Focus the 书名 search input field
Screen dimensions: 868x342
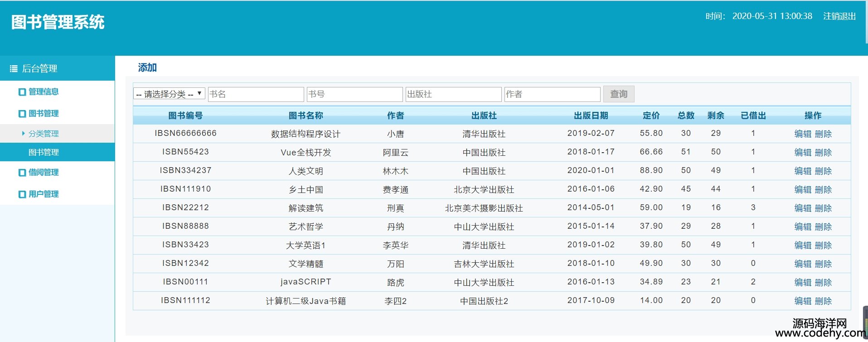[x=256, y=94]
